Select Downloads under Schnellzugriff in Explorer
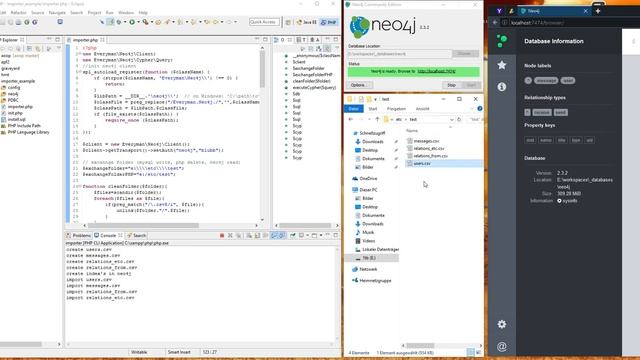The image size is (640, 360). (373, 142)
